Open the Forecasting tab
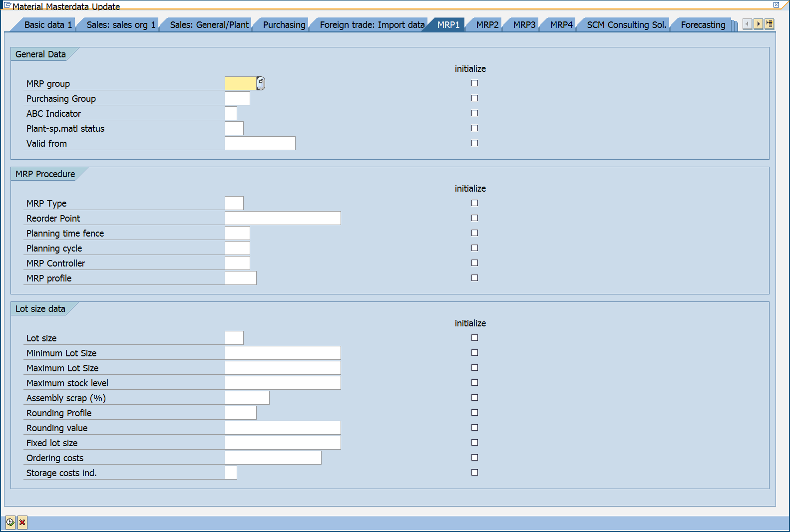Screen dimensions: 790x532 [x=703, y=25]
